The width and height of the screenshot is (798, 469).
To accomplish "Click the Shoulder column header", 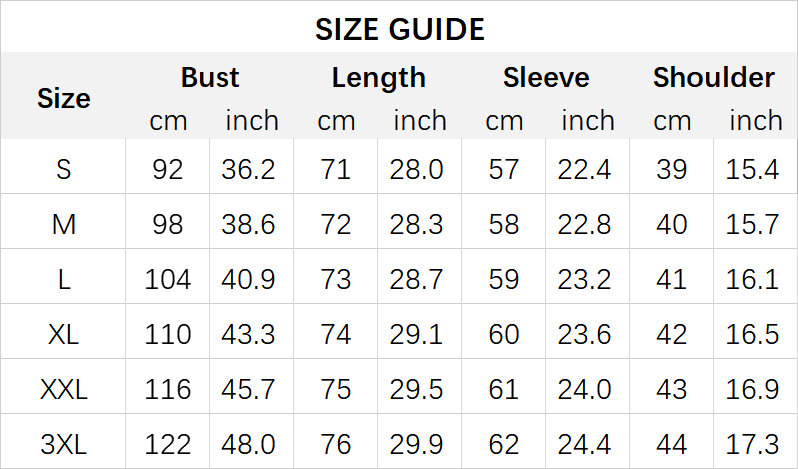I will point(714,77).
